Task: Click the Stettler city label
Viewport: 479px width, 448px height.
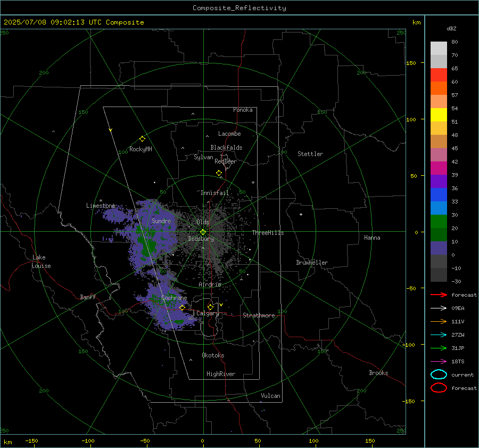Action: click(310, 154)
